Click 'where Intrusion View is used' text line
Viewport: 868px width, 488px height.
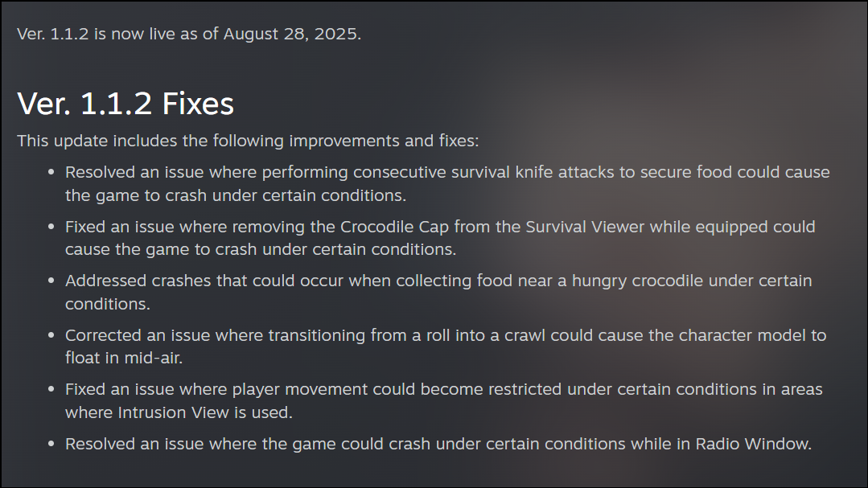(179, 412)
